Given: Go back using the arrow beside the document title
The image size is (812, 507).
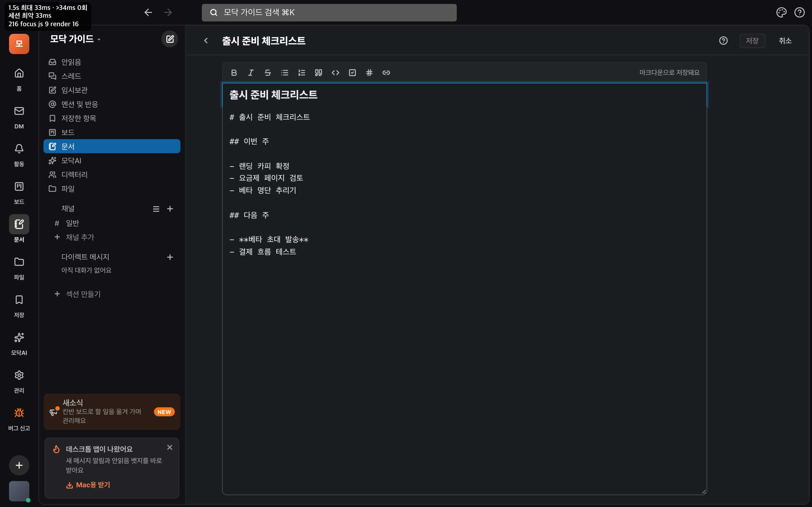Looking at the screenshot, I should click(206, 41).
